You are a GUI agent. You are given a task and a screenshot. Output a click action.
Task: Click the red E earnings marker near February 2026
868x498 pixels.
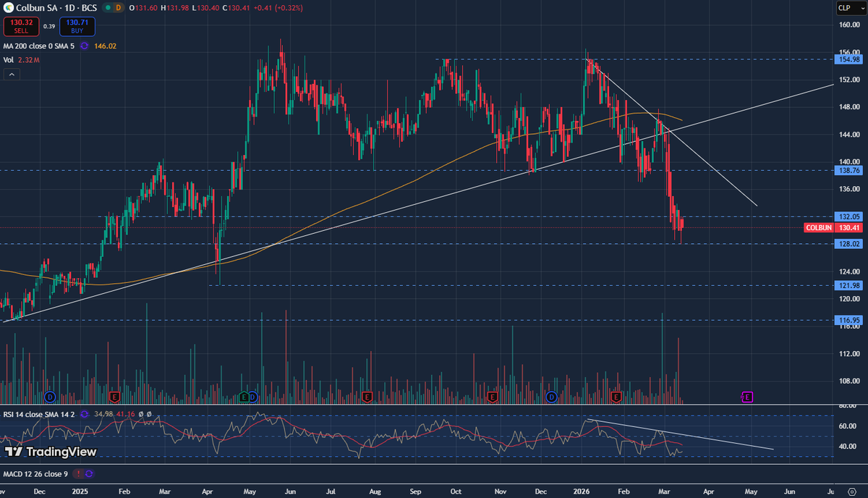pyautogui.click(x=617, y=397)
